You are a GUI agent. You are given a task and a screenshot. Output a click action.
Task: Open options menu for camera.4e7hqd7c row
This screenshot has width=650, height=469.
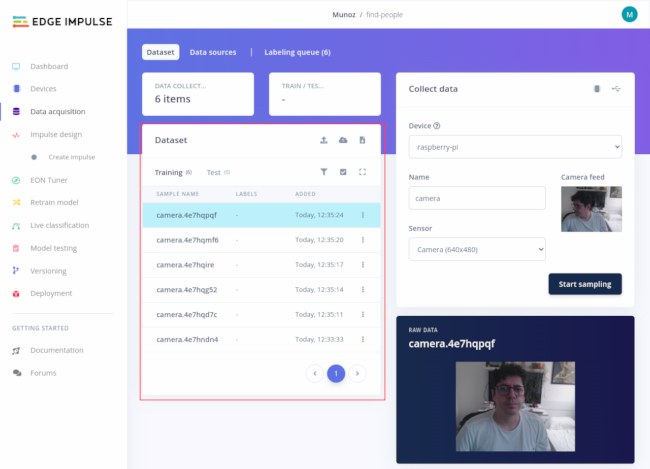click(362, 315)
